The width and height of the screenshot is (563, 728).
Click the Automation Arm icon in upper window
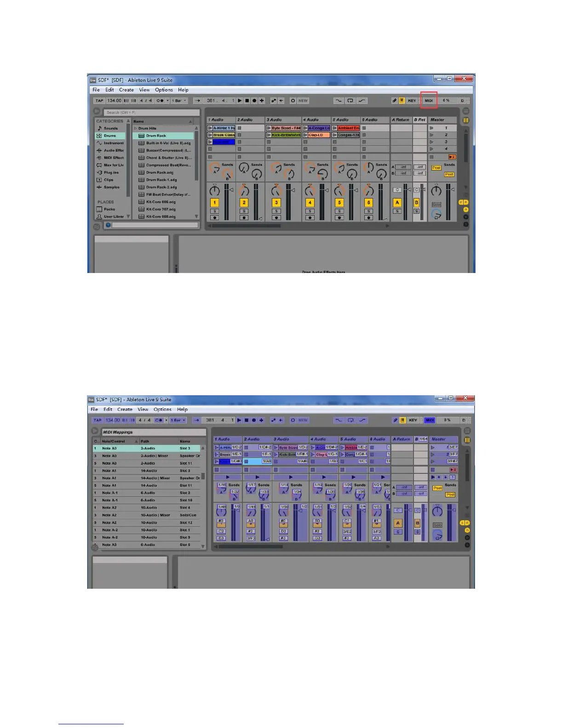(x=274, y=101)
